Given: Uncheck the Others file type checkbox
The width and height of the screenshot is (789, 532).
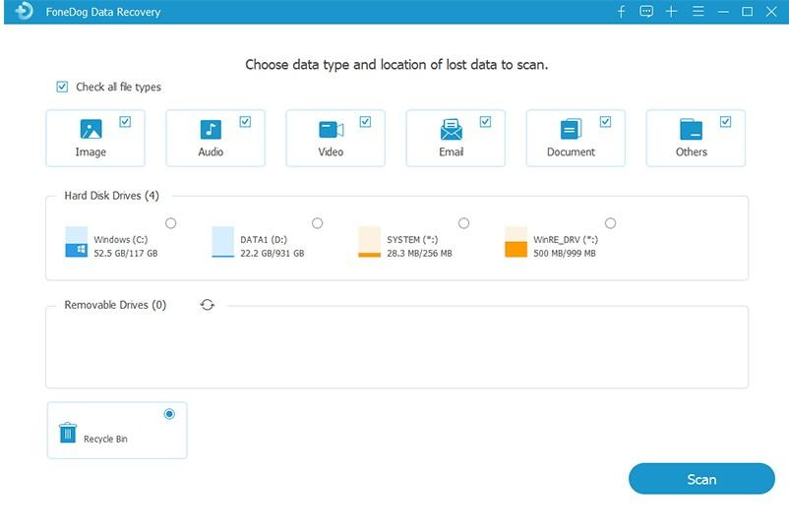Looking at the screenshot, I should (725, 122).
